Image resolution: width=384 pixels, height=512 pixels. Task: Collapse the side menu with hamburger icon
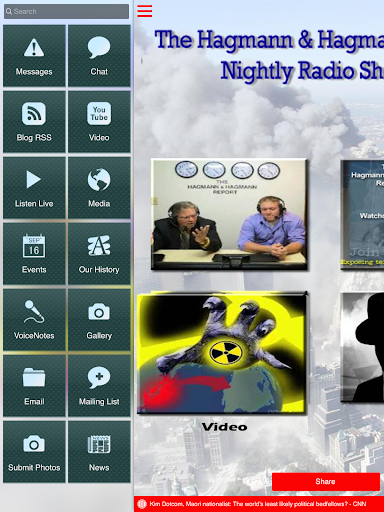(145, 11)
